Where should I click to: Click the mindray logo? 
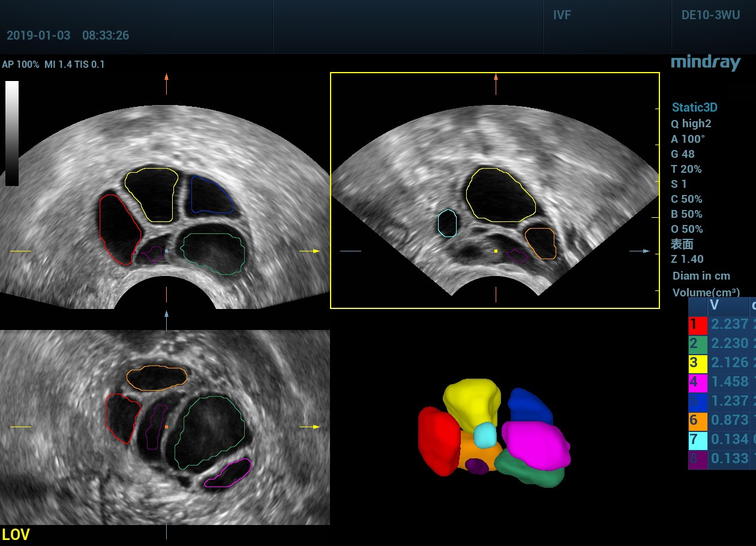coord(706,62)
